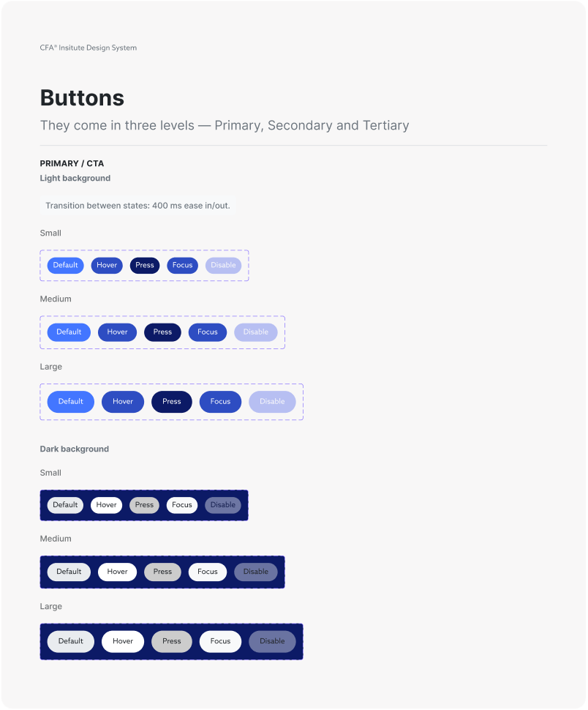Click the medium dark-background Focus button
Screen dimensions: 588x710
208,572
